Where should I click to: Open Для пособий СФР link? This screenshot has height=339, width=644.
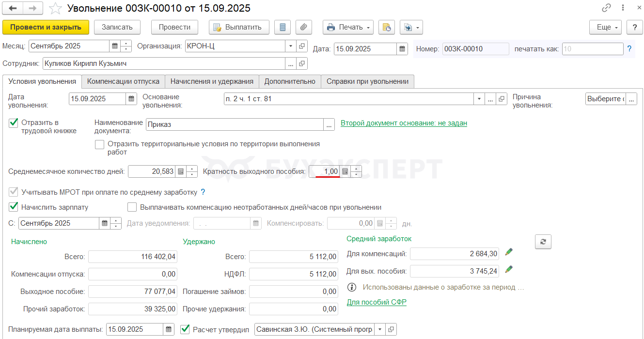377,302
